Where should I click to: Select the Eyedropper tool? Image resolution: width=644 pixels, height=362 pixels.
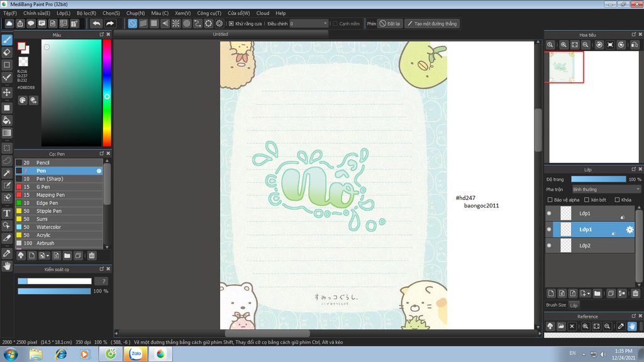7,253
